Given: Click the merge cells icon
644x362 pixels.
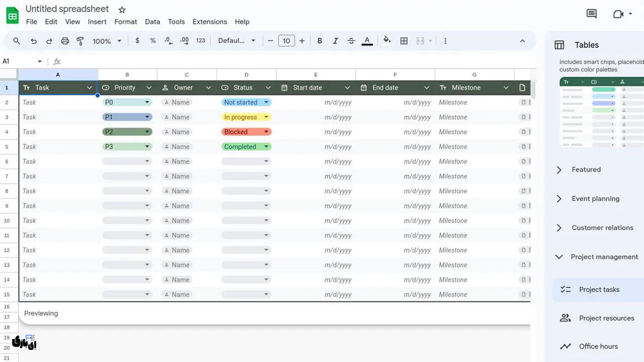Looking at the screenshot, I should click(420, 41).
